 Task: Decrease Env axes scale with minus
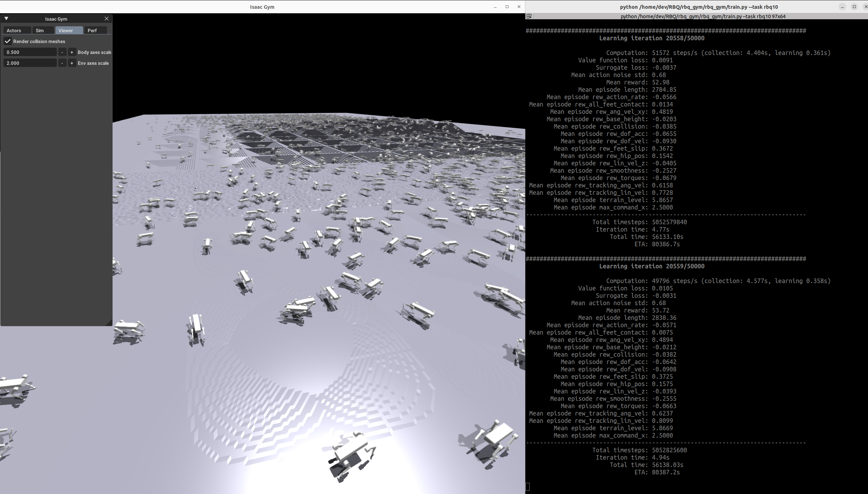(62, 63)
